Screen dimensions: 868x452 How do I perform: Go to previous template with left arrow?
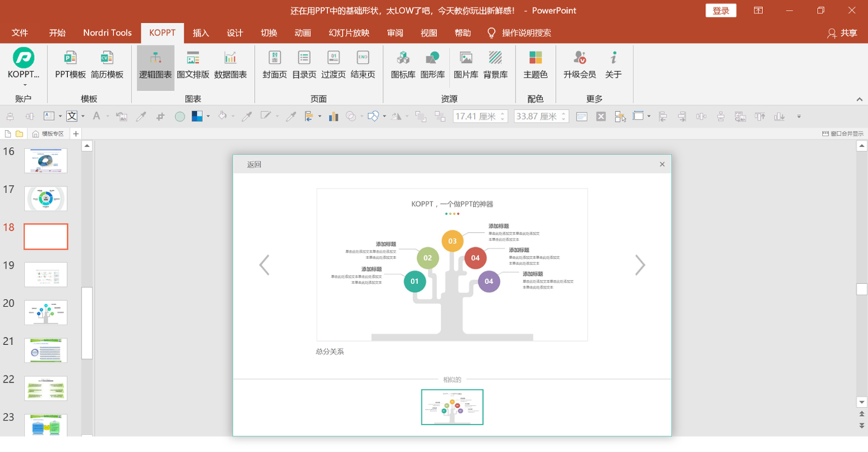[264, 264]
